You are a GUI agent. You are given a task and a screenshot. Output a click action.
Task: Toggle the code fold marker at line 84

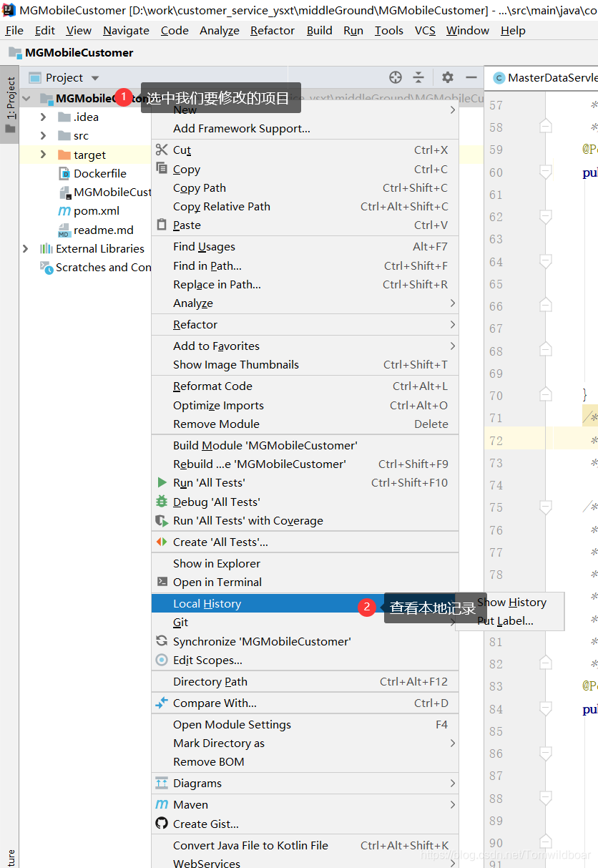pyautogui.click(x=546, y=708)
